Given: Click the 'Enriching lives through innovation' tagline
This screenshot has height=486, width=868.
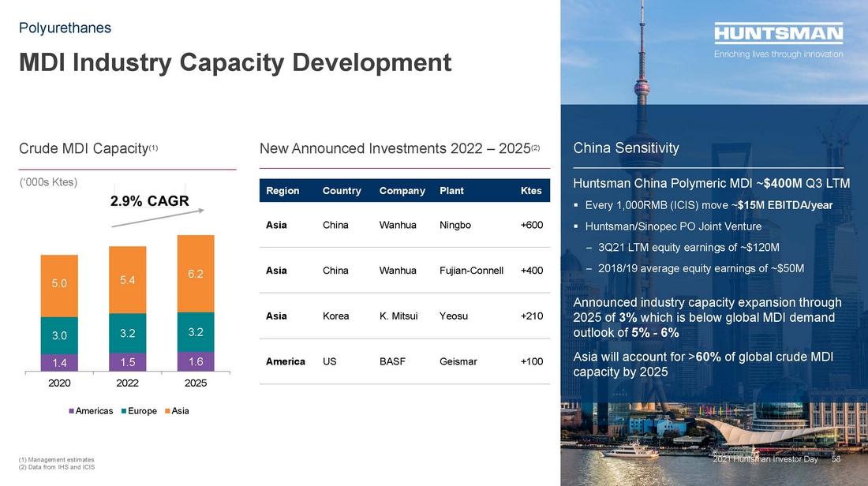Looking at the screenshot, I should [778, 54].
